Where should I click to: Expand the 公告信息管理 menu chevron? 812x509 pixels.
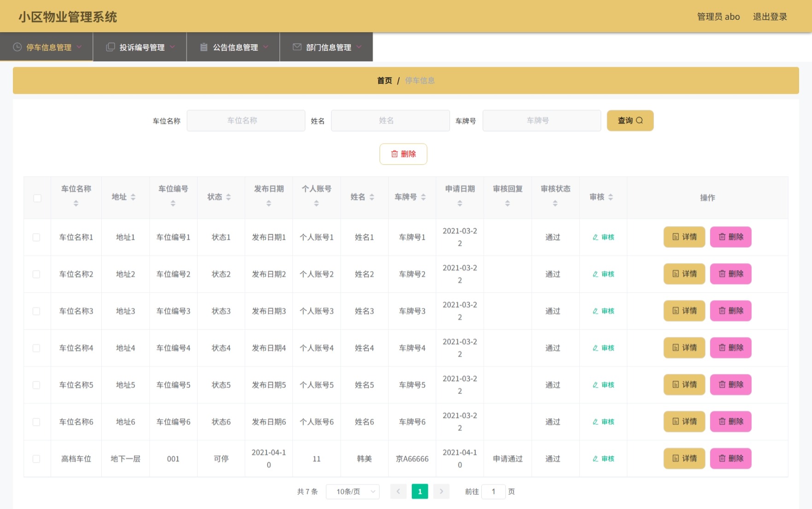[x=266, y=47]
